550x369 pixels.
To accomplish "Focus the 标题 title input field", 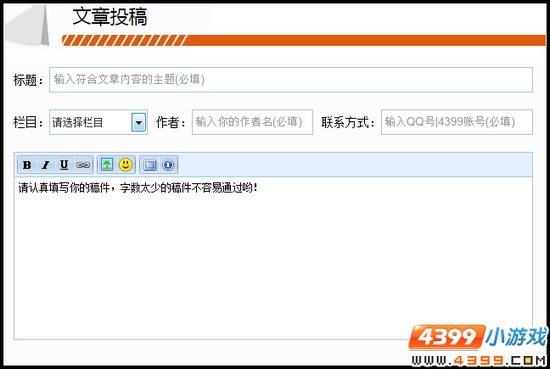I will (291, 80).
